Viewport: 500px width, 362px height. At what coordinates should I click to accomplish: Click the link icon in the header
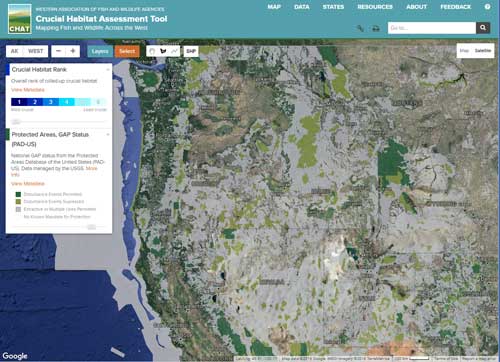360,28
